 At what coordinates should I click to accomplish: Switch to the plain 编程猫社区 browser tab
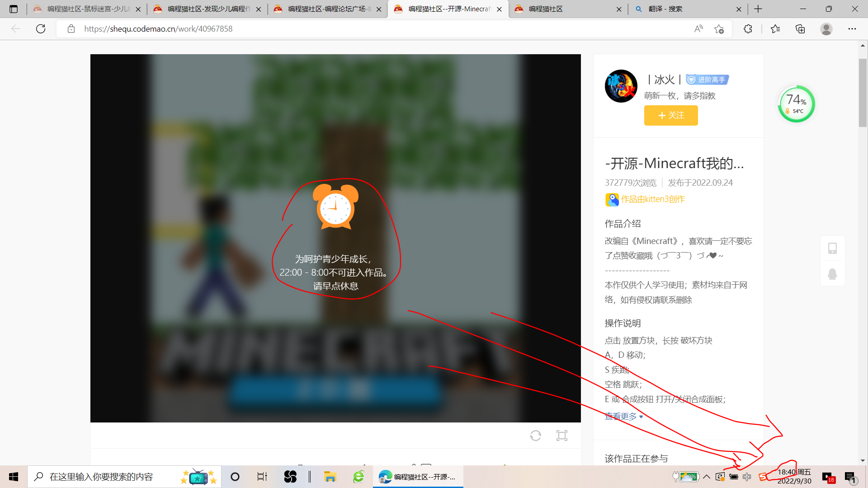click(x=568, y=9)
